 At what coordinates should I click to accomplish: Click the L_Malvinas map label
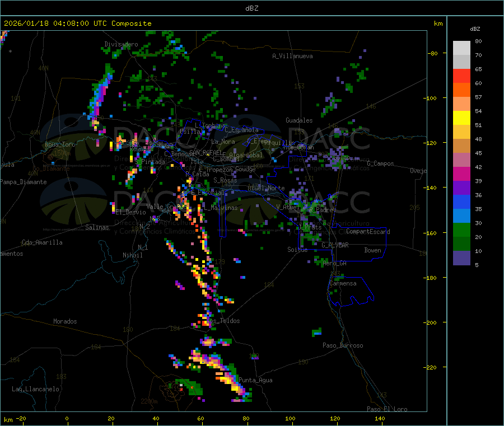pos(221,208)
